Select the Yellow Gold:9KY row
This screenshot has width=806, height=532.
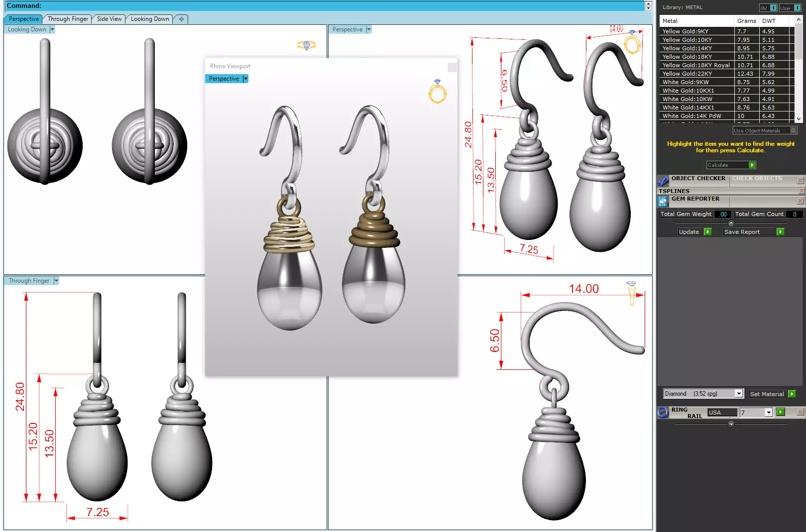(x=726, y=31)
